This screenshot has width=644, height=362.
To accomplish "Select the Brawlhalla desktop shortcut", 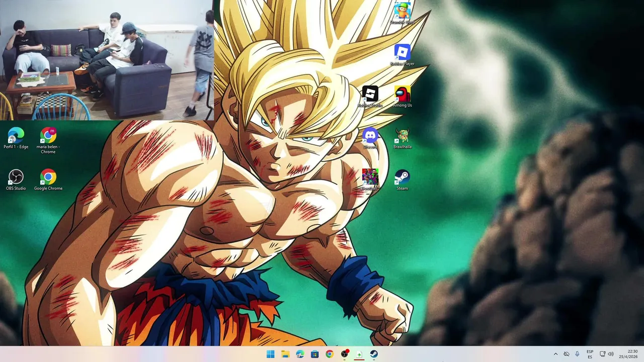I will coord(402,138).
